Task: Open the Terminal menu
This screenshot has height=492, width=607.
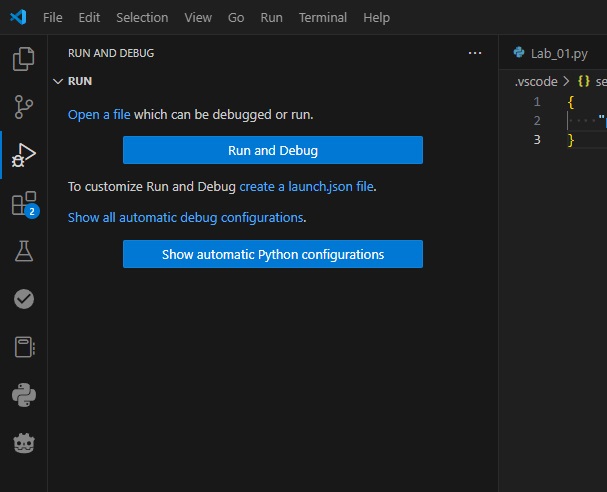Action: 323,18
